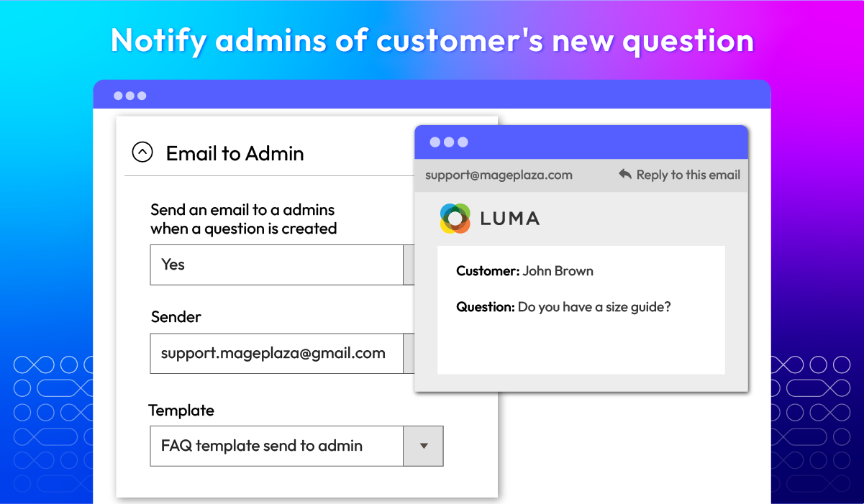Screen dimensions: 864x504
Task: Click the Template dropdown arrow button
Action: (x=423, y=446)
